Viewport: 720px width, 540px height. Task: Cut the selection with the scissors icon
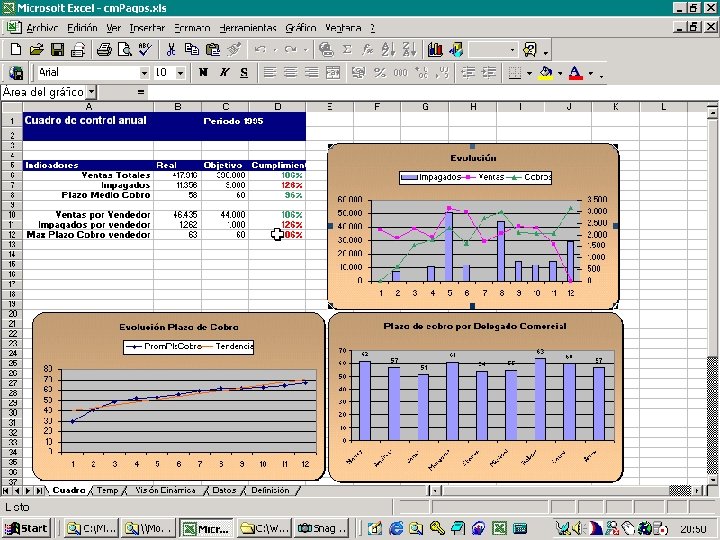pyautogui.click(x=171, y=49)
